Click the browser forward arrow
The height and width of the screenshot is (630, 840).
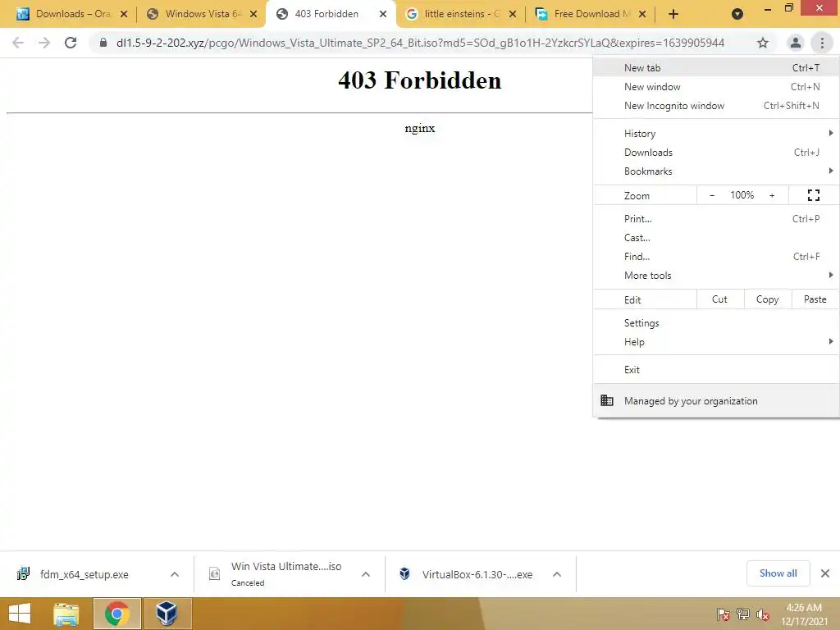44,43
